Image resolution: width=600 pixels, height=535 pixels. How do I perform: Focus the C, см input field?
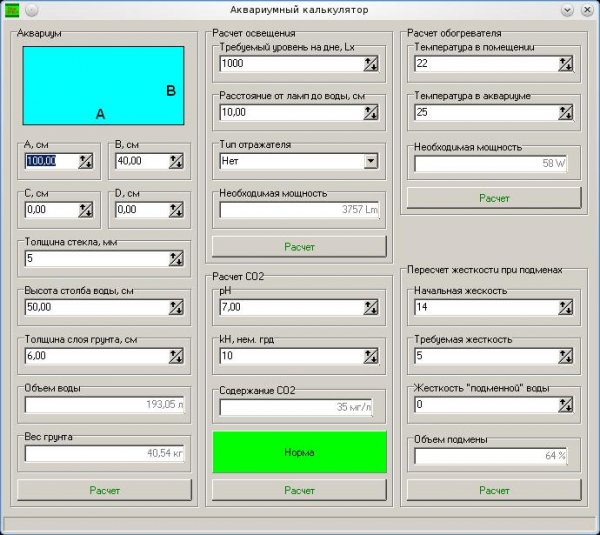point(52,210)
